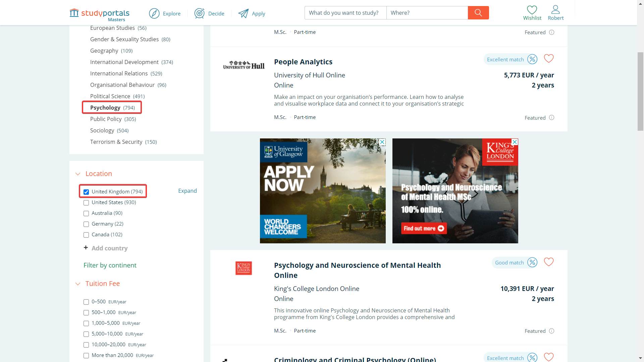The image size is (644, 362).
Task: Check the 0–500 EUR/year tuition filter
Action: click(86, 302)
